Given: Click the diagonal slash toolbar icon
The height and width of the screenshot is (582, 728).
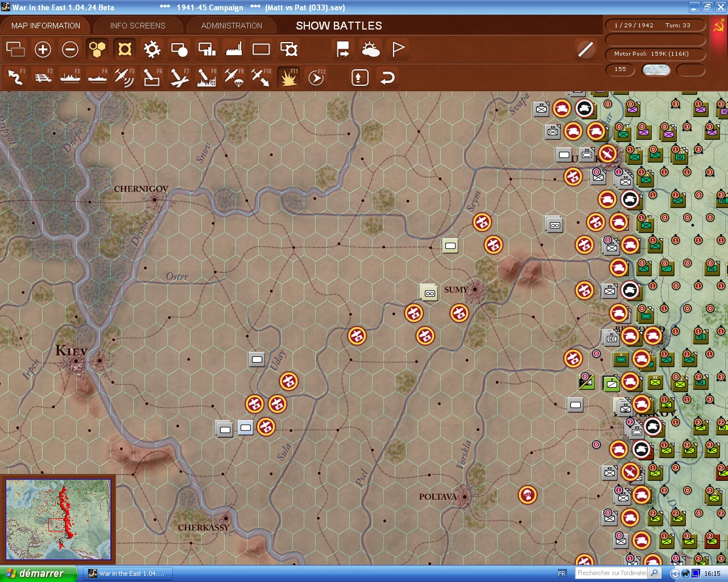Looking at the screenshot, I should (x=585, y=49).
